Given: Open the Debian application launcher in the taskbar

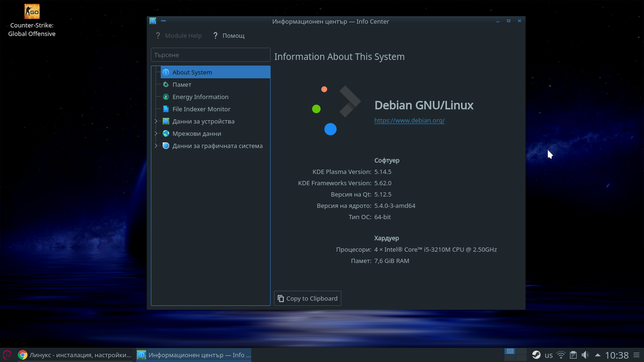Looking at the screenshot, I should [x=7, y=355].
